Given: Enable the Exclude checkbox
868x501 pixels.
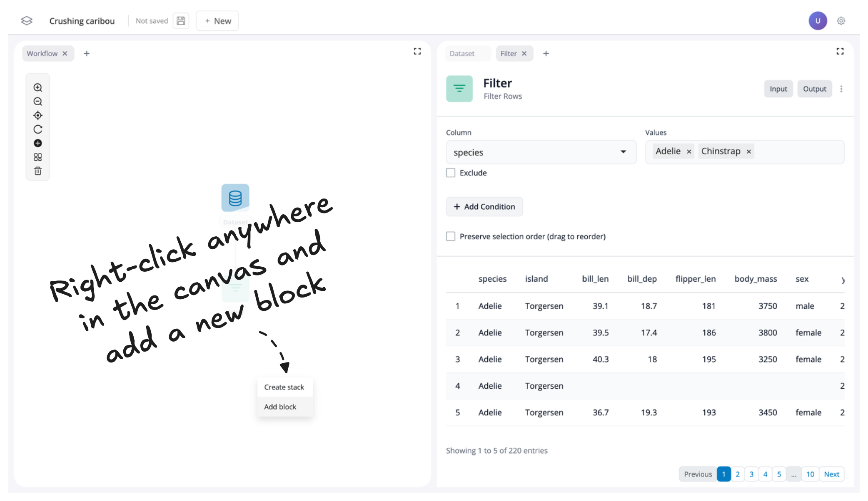Looking at the screenshot, I should pos(451,173).
